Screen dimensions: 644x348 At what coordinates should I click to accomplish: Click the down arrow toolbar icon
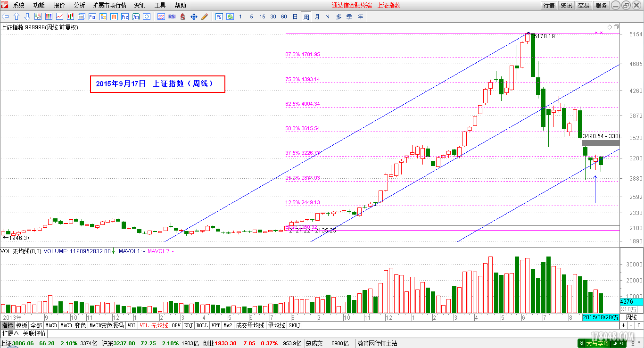[27, 17]
